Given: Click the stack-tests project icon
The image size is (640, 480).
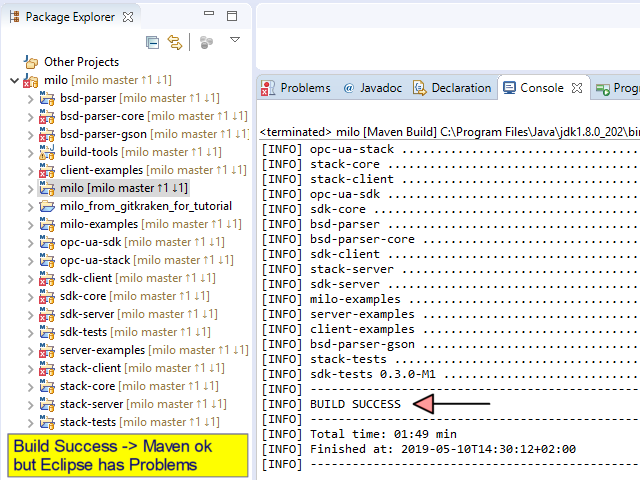Looking at the screenshot, I should 47,422.
